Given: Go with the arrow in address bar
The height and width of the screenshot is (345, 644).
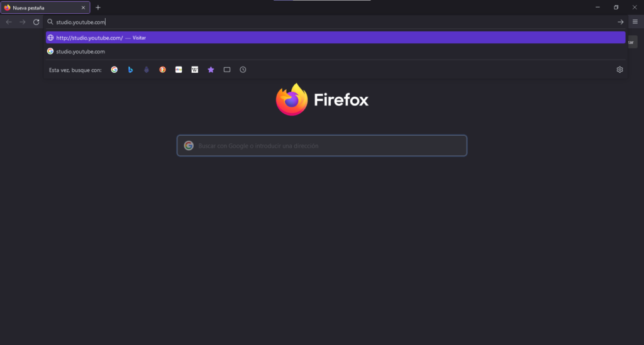Looking at the screenshot, I should (x=621, y=22).
